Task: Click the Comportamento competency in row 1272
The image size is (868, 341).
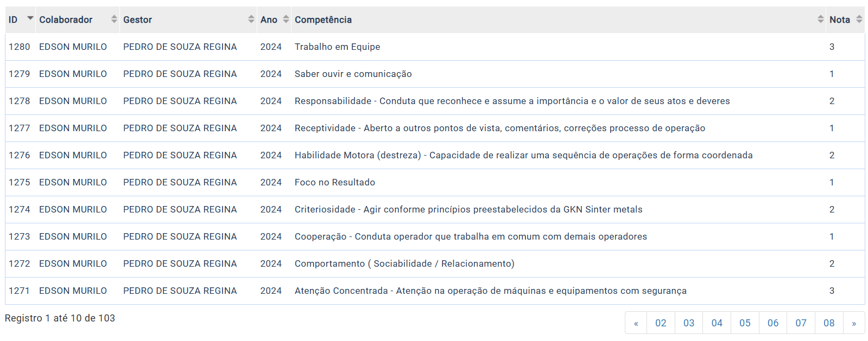Action: pyautogui.click(x=404, y=264)
